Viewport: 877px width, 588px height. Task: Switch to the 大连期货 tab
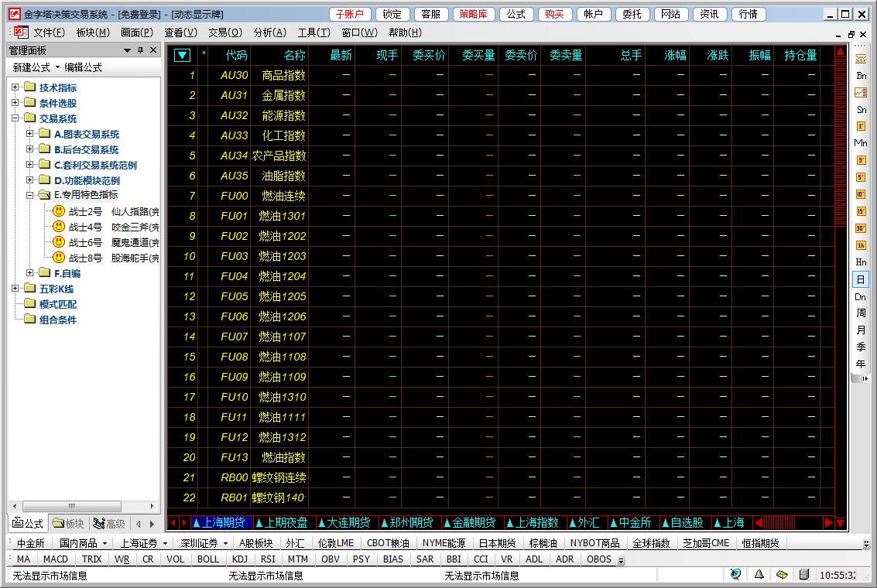pos(347,523)
